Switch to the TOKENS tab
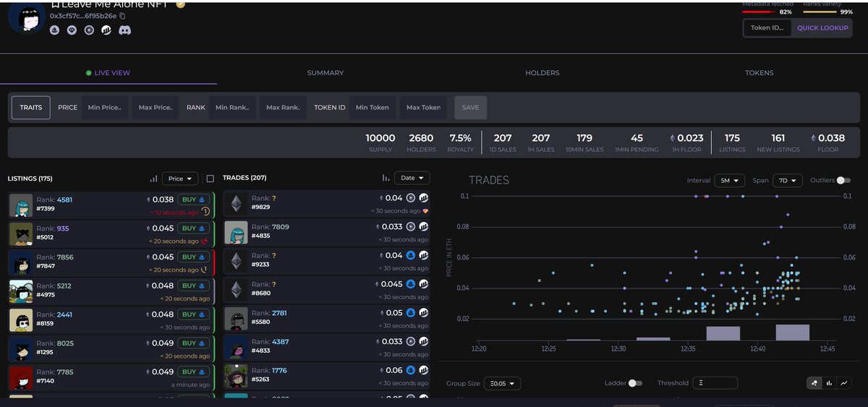 [759, 73]
